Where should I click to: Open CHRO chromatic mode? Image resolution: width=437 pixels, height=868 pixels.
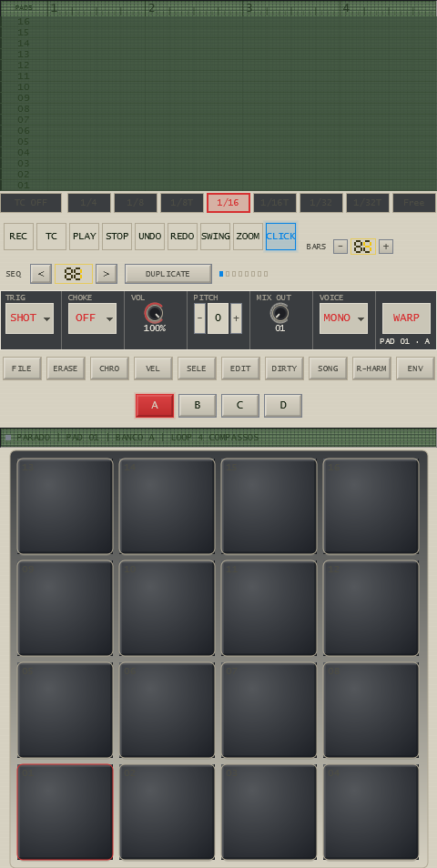pos(109,368)
